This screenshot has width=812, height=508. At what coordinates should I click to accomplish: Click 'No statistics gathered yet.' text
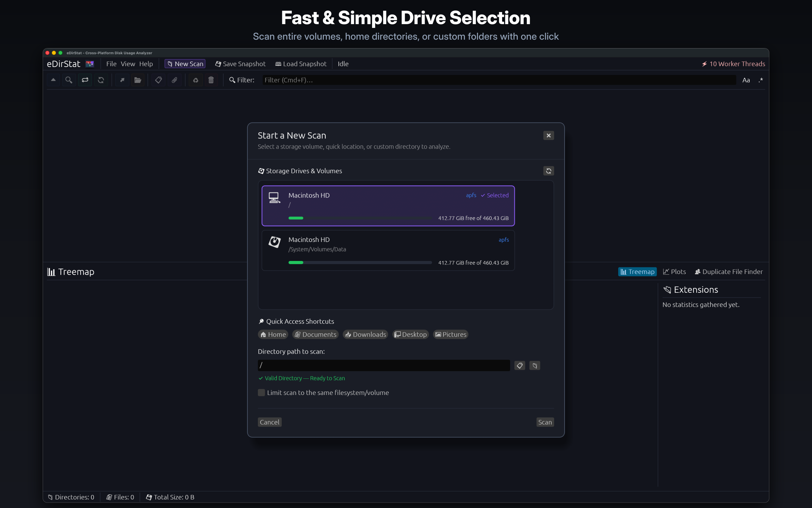click(701, 304)
